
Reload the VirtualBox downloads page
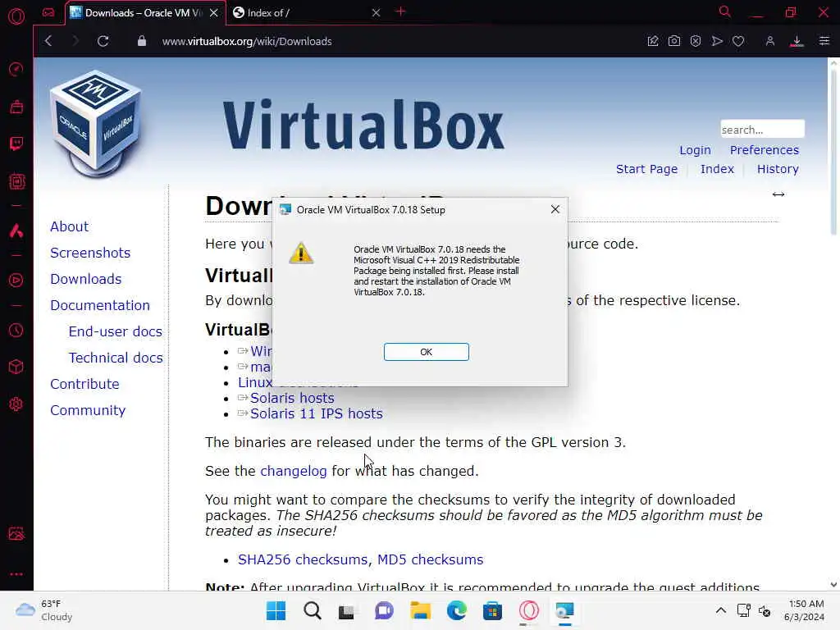(103, 41)
